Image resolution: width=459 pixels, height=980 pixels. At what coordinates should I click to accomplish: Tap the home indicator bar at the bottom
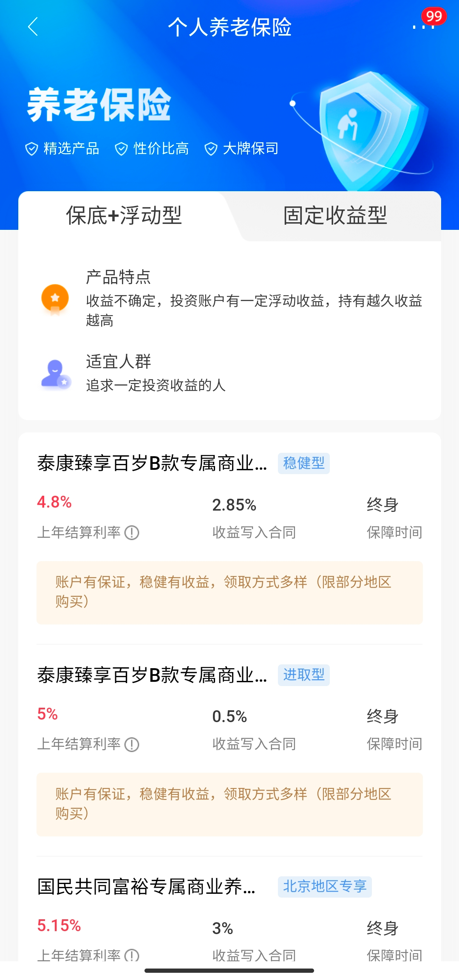(x=229, y=971)
